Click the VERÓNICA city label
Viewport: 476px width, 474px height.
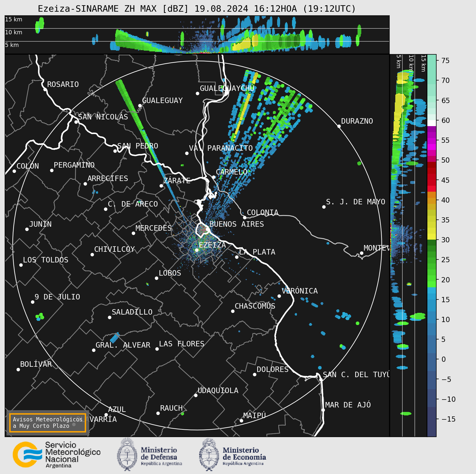tap(299, 291)
